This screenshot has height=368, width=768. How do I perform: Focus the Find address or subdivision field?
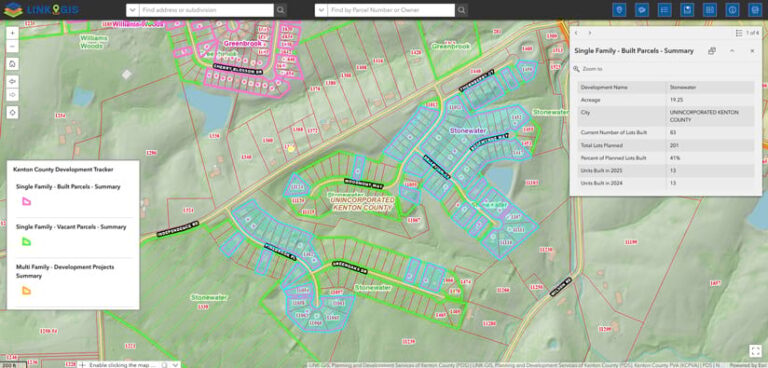207,10
